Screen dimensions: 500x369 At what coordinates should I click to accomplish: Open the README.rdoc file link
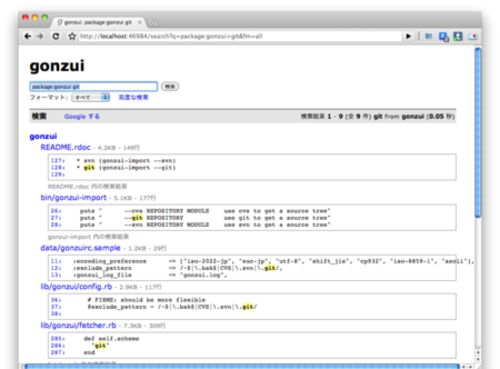(x=65, y=147)
